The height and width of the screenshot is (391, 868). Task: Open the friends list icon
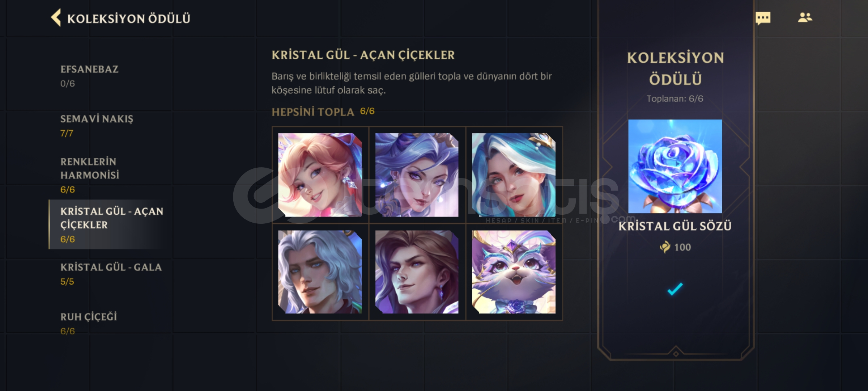(805, 17)
